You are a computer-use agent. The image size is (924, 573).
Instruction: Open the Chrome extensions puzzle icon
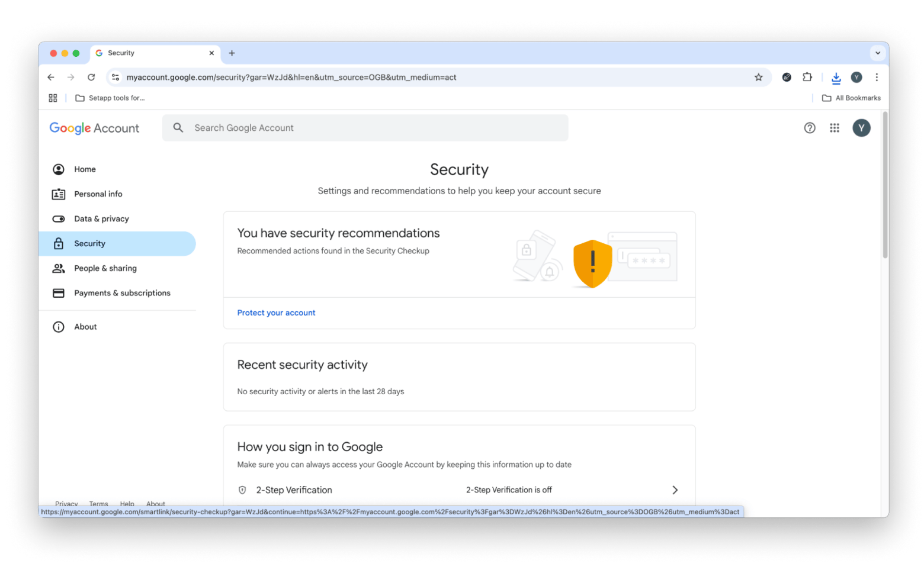tap(807, 78)
